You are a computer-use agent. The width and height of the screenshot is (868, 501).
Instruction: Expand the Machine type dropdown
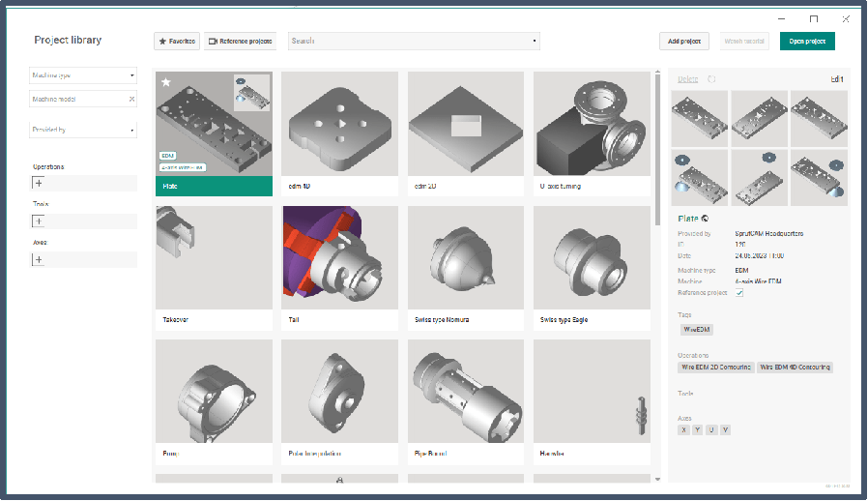[83, 75]
